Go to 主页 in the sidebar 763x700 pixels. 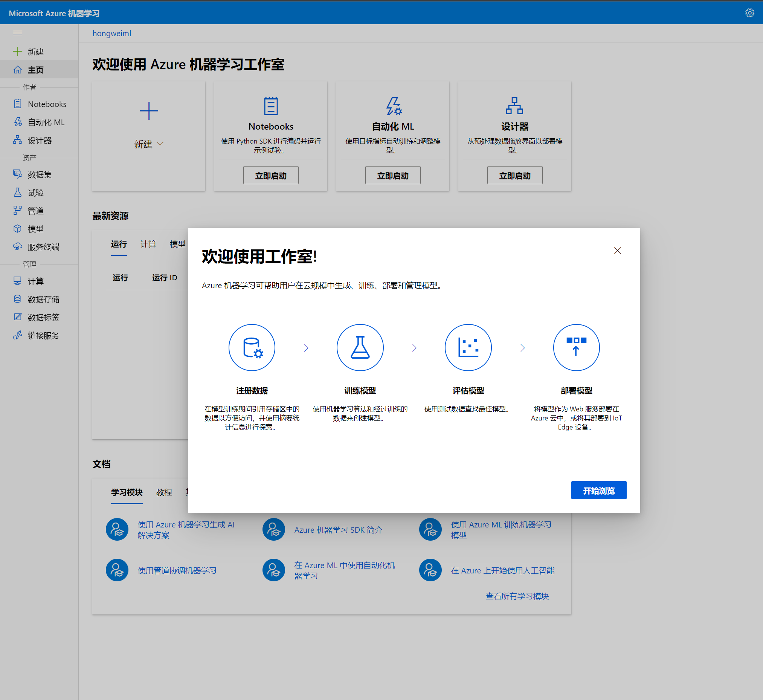pos(40,70)
